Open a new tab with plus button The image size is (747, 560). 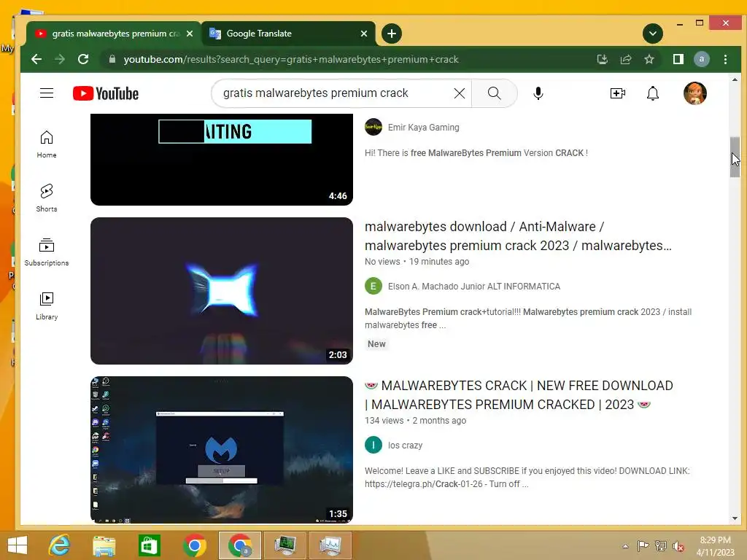click(392, 34)
